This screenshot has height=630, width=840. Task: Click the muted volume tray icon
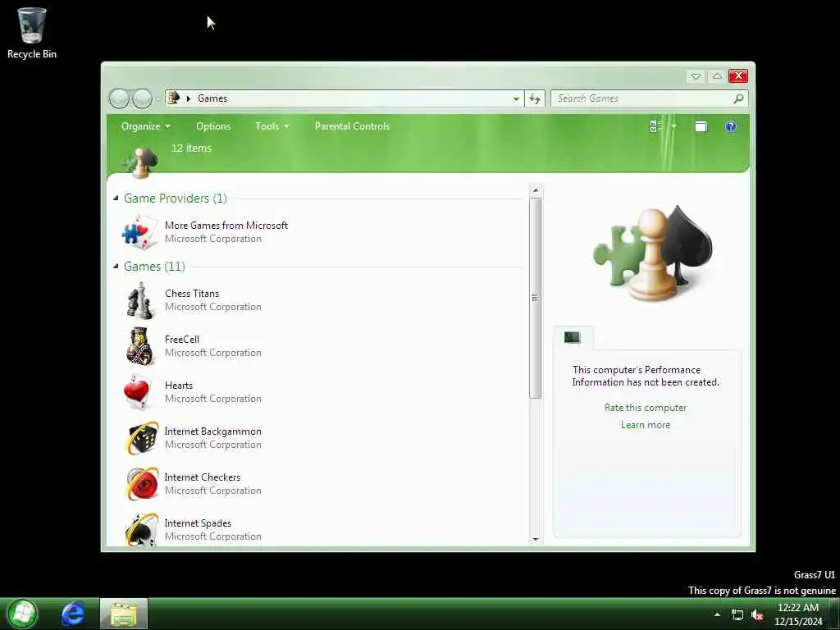coord(757,615)
